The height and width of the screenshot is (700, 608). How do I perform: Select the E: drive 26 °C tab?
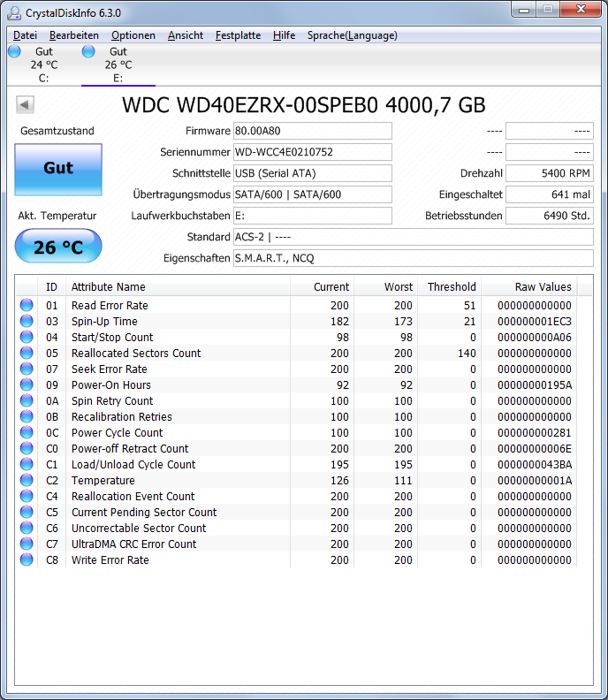pos(118,65)
